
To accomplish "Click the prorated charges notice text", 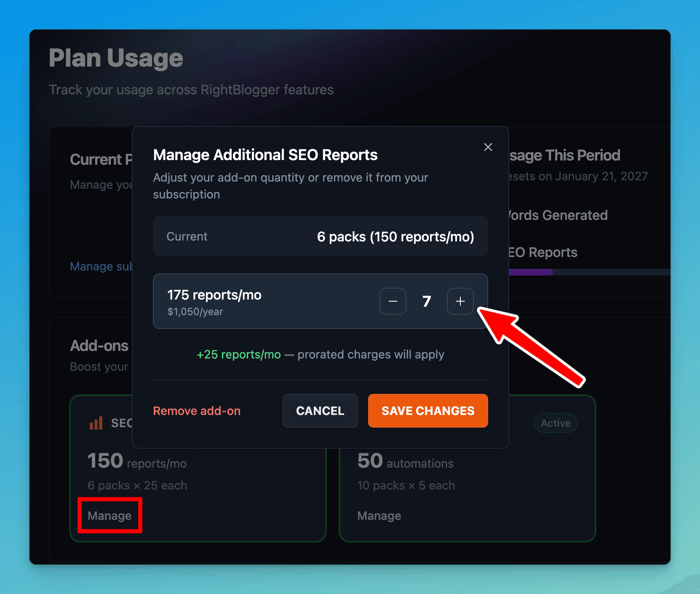I will coord(370,354).
